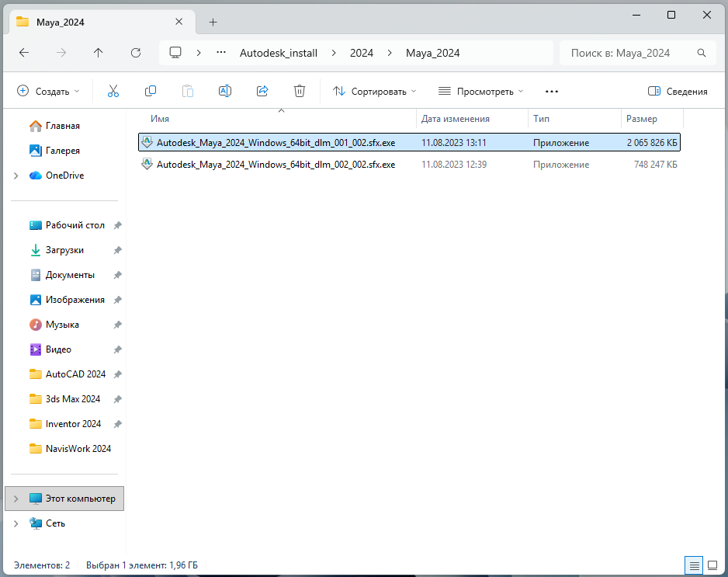The width and height of the screenshot is (728, 577).
Task: Click the Delete trash can icon
Action: point(300,91)
